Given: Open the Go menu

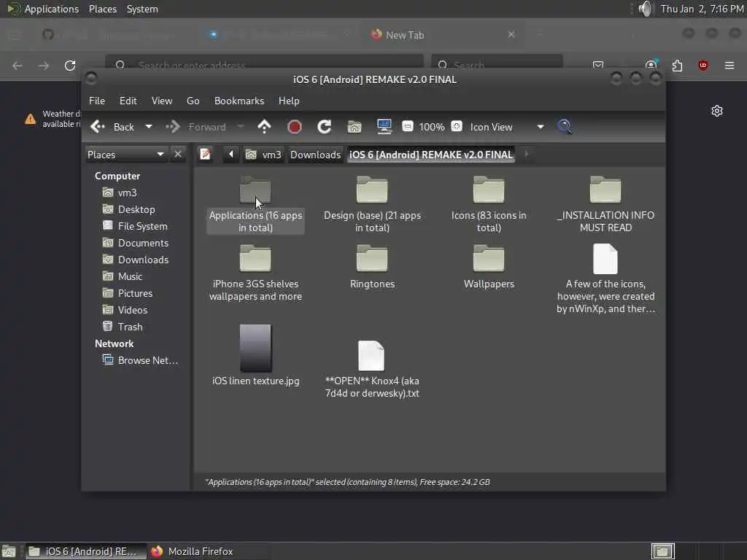Looking at the screenshot, I should (193, 101).
